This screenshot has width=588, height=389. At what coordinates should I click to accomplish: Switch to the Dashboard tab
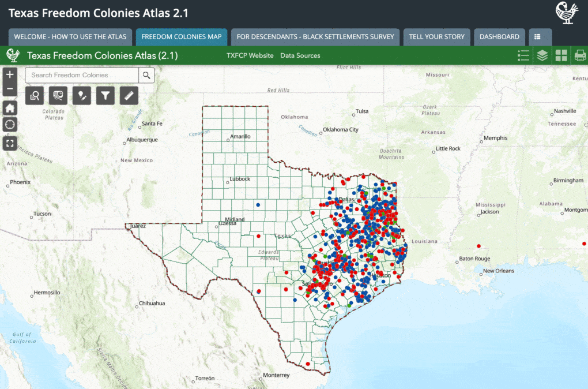tap(499, 37)
